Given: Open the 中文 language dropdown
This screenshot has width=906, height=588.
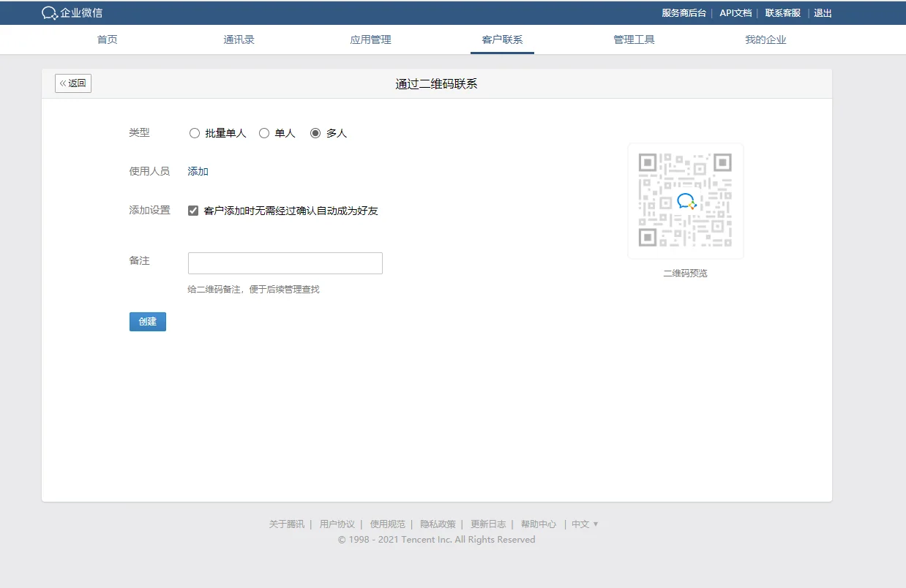Looking at the screenshot, I should pos(585,524).
